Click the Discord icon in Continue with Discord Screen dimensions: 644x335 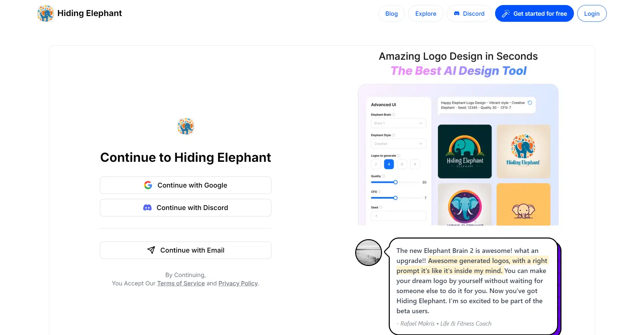click(147, 208)
